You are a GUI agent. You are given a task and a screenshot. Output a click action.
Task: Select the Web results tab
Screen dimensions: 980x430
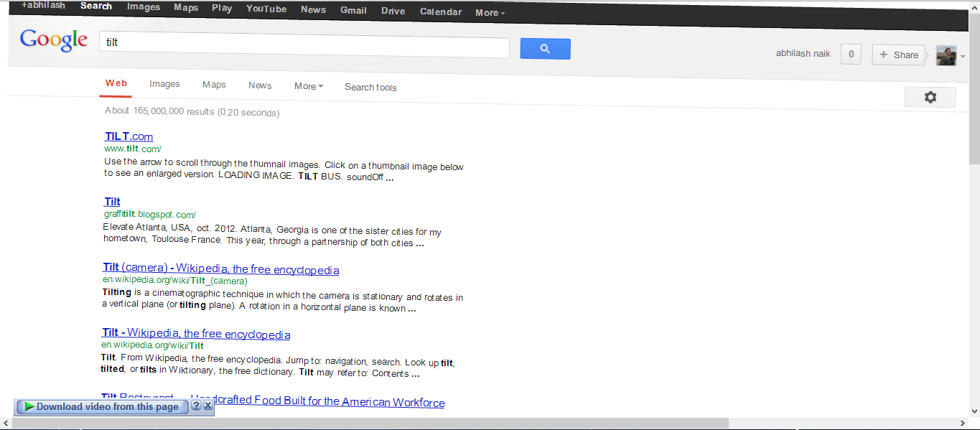pyautogui.click(x=116, y=83)
